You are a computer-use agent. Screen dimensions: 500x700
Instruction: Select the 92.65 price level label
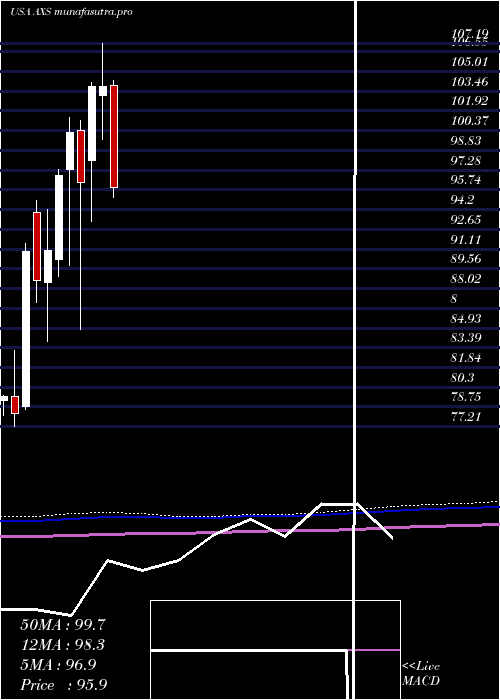[466, 220]
